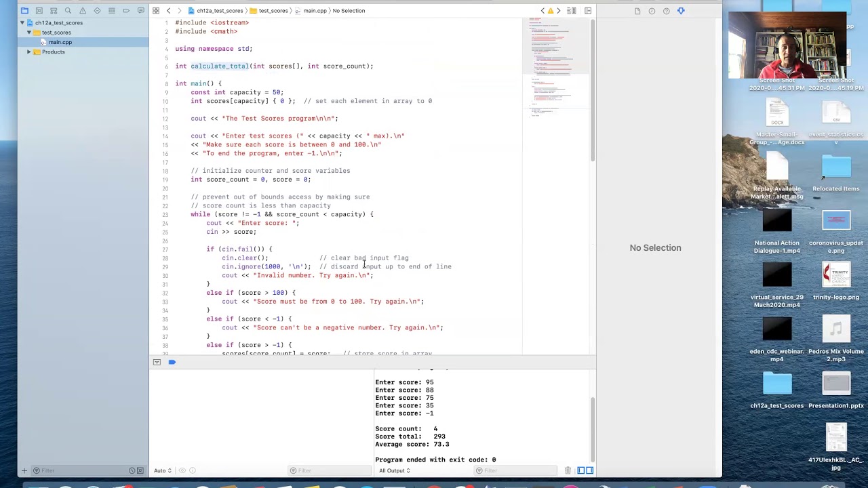Add new file with plus button
The image size is (868, 488).
click(x=24, y=470)
